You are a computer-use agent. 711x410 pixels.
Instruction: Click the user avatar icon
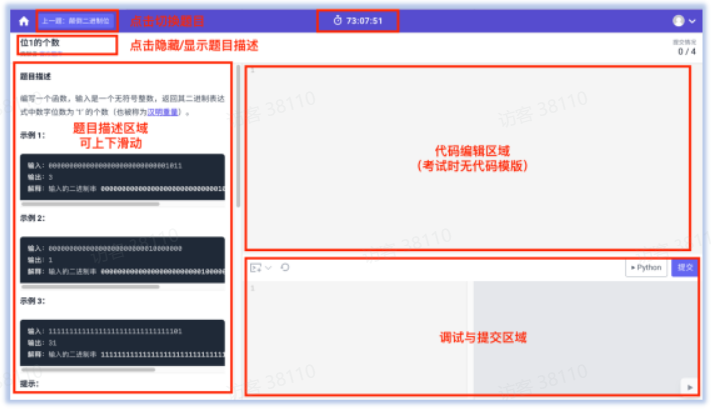[x=679, y=20]
